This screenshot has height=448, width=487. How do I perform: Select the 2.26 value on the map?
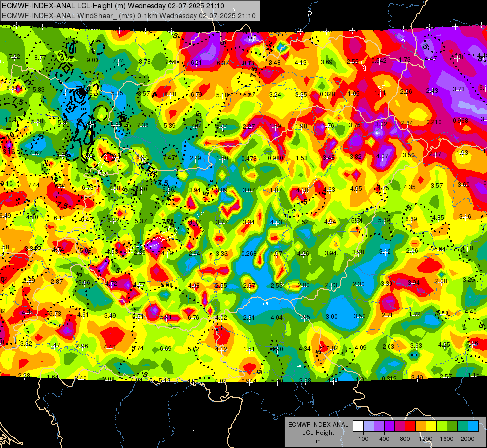(406, 92)
